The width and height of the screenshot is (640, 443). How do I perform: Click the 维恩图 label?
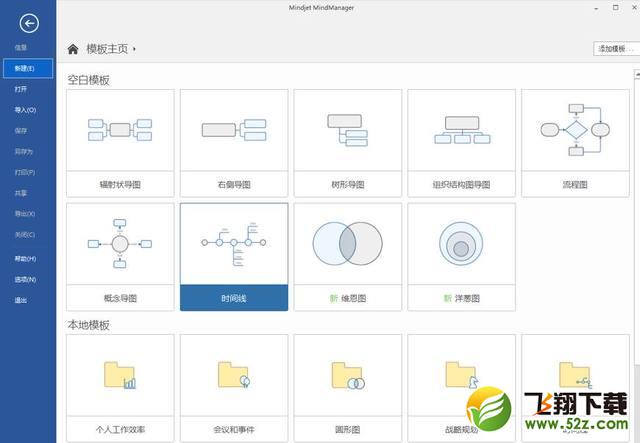pyautogui.click(x=353, y=298)
